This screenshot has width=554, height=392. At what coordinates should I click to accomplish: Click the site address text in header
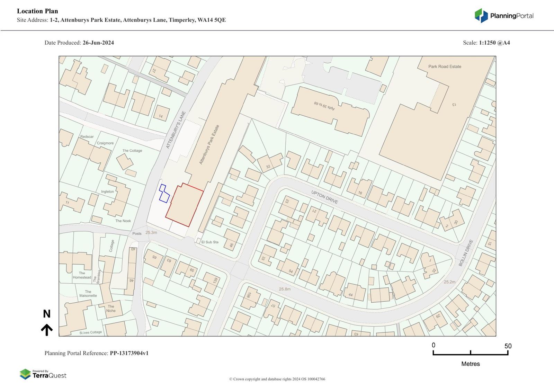pyautogui.click(x=137, y=20)
